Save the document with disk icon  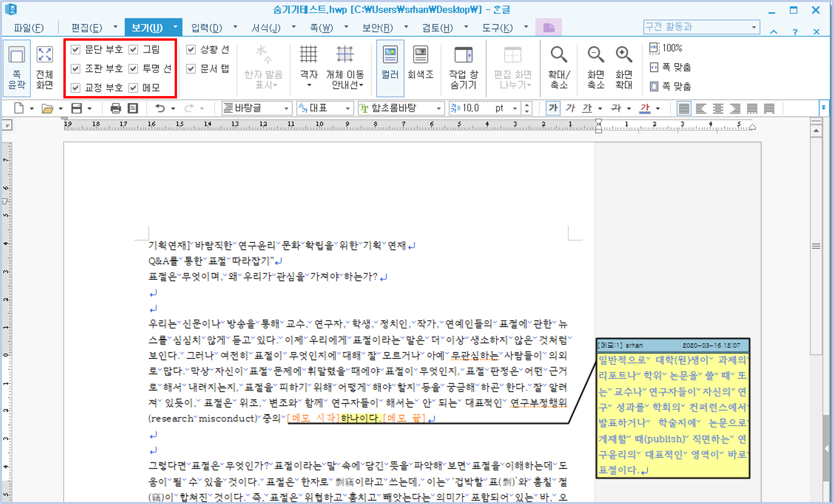coord(76,108)
